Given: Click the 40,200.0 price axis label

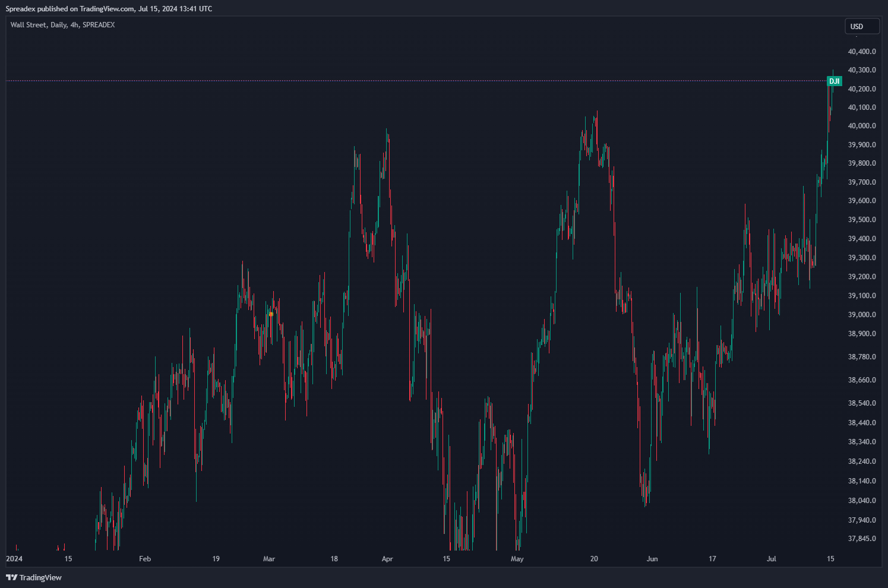Looking at the screenshot, I should (x=862, y=89).
